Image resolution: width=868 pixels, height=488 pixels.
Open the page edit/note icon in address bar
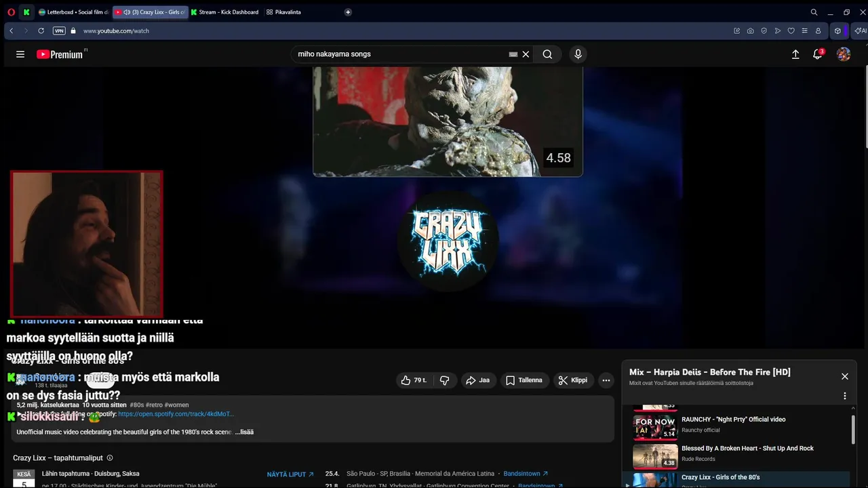pyautogui.click(x=737, y=30)
